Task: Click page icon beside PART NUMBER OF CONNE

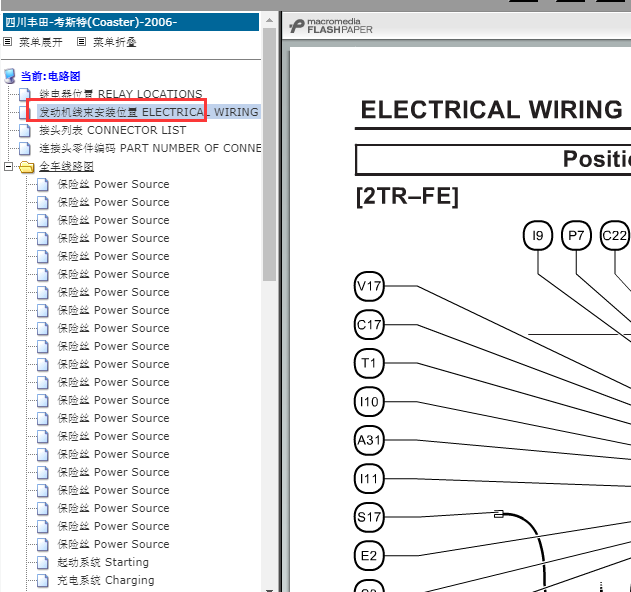Action: click(25, 148)
